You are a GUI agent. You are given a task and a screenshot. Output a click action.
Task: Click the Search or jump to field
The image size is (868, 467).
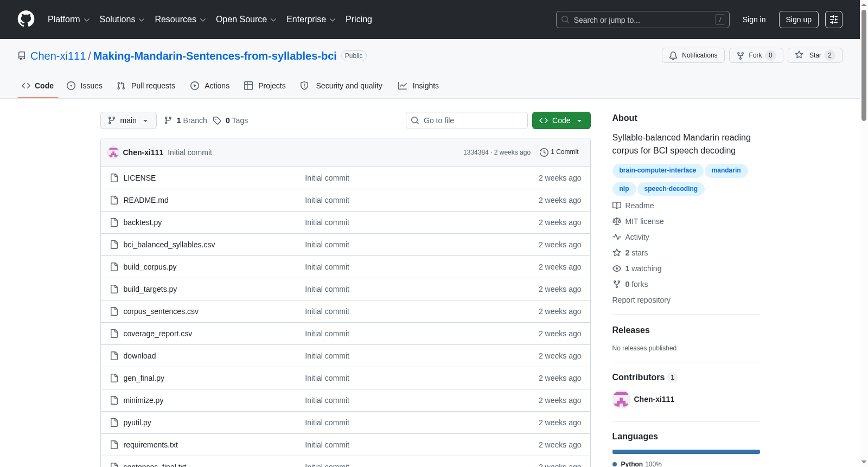(643, 20)
